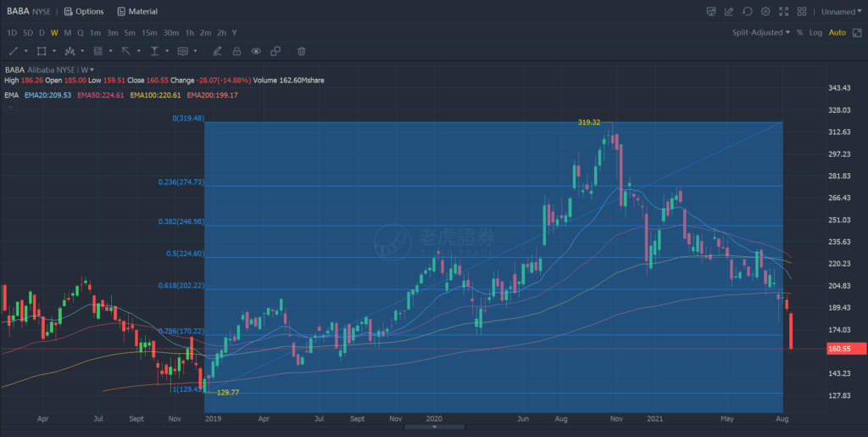Switch to 30m timeframe
This screenshot has width=868, height=437.
point(170,33)
